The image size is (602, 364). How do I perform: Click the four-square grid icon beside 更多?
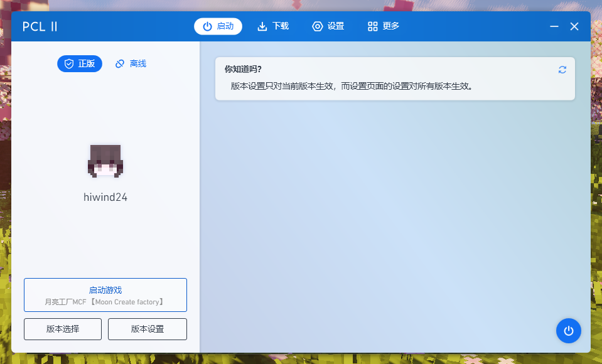(372, 26)
